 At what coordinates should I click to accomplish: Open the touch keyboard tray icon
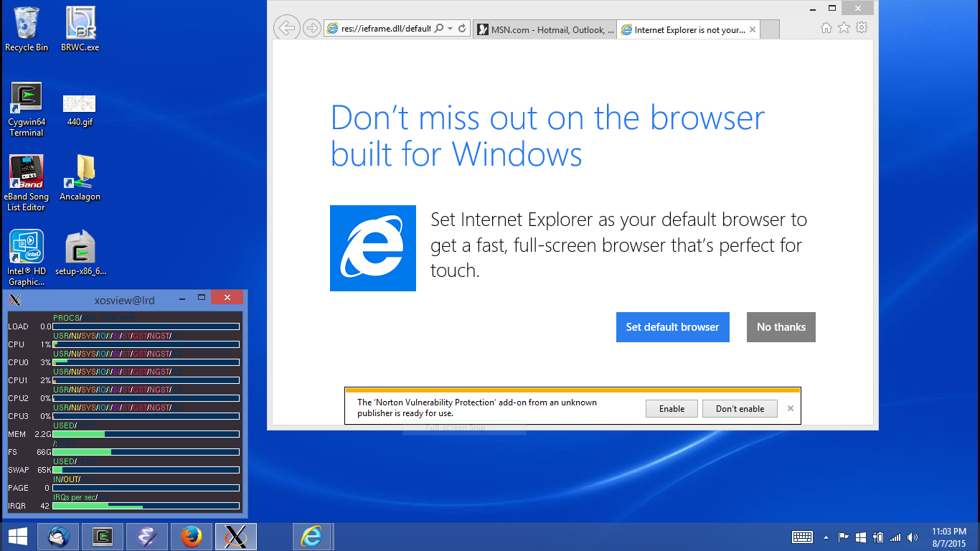pos(802,537)
